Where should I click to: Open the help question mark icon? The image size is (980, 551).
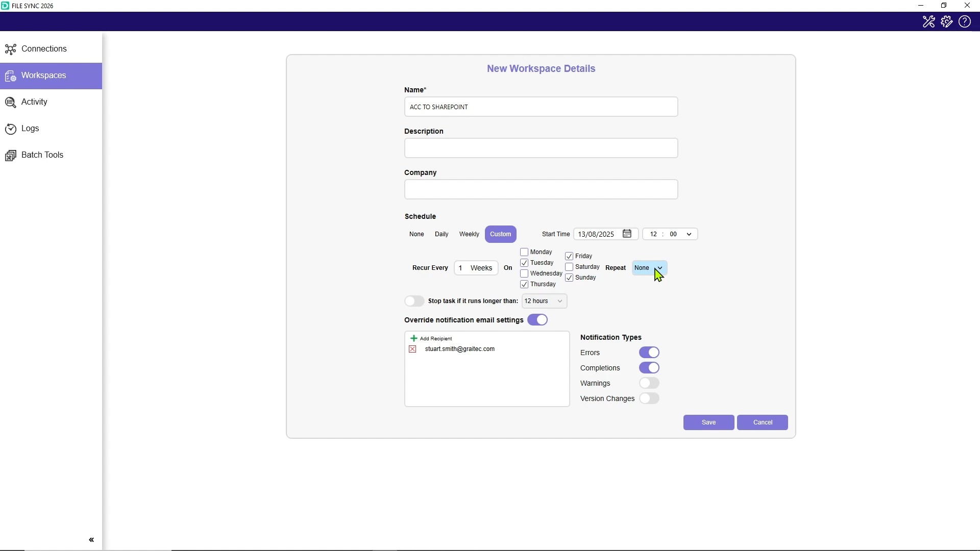pos(965,22)
